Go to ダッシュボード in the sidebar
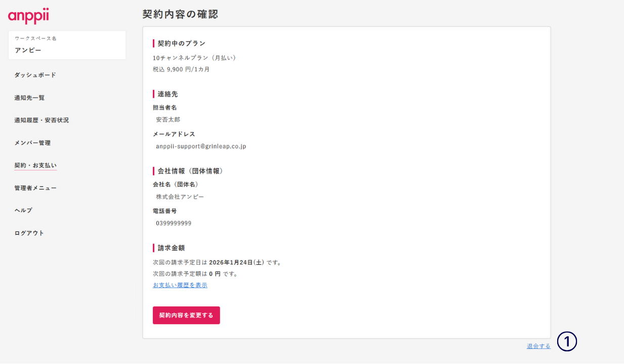The height and width of the screenshot is (364, 624). [35, 75]
